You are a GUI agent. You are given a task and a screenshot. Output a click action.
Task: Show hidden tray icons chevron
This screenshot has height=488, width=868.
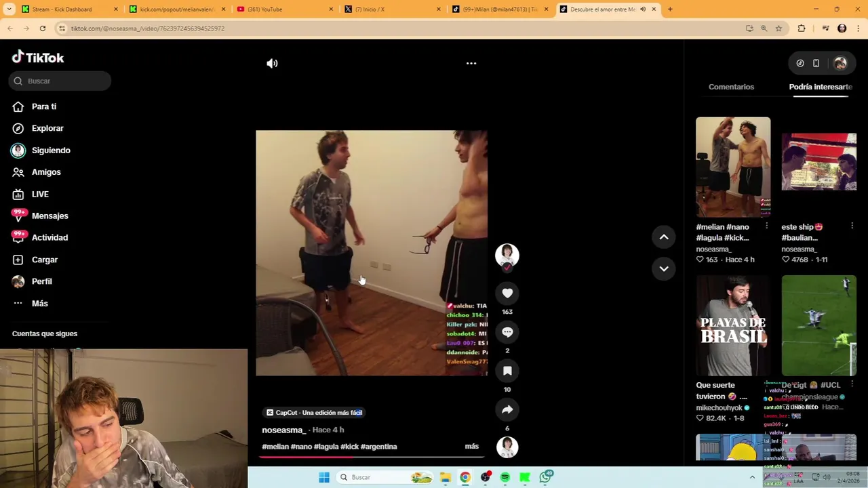pyautogui.click(x=752, y=477)
